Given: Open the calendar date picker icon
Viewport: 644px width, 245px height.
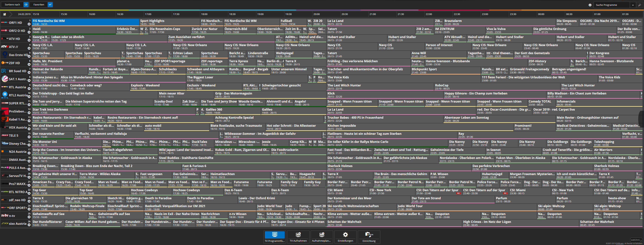Looking at the screenshot, I should click(x=4, y=14).
